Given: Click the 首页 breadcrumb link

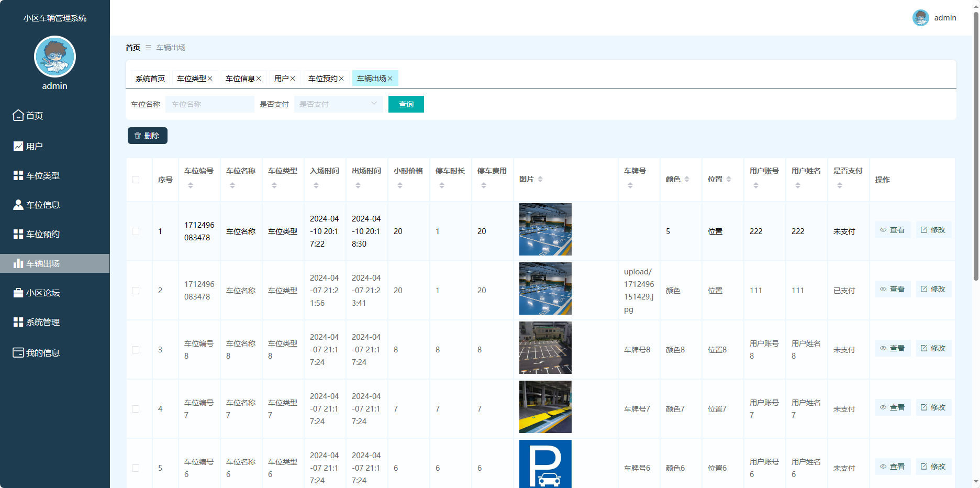Looking at the screenshot, I should point(133,48).
